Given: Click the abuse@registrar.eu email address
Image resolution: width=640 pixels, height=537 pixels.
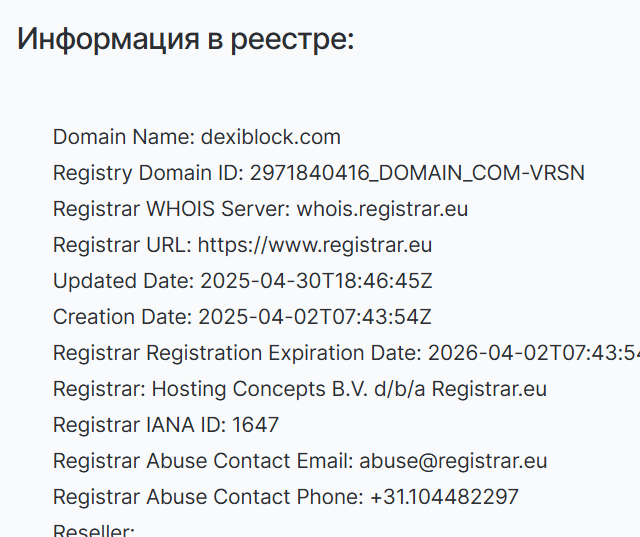Looking at the screenshot, I should click(453, 461).
